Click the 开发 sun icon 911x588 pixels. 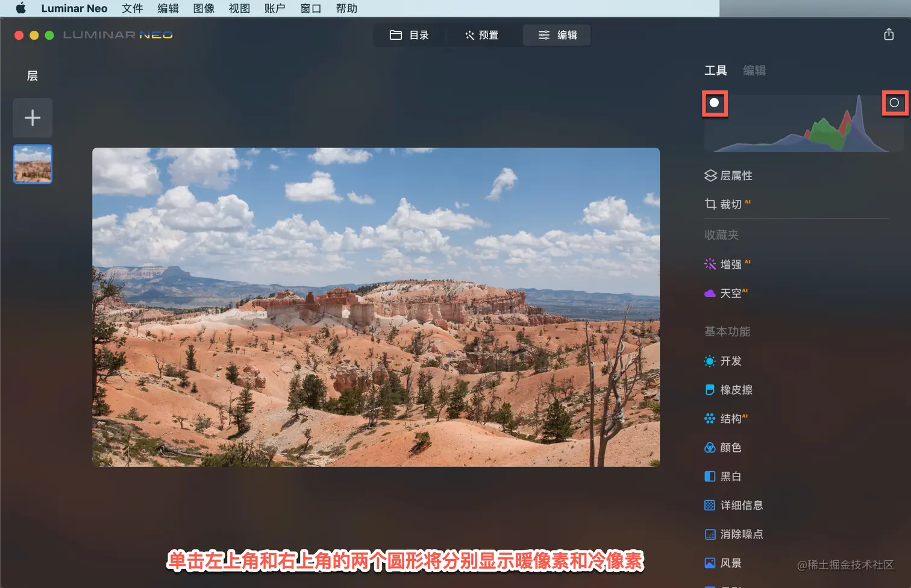710,361
